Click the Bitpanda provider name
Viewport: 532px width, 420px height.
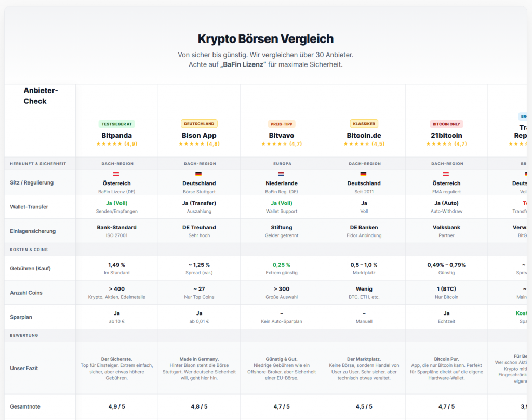[x=116, y=135]
